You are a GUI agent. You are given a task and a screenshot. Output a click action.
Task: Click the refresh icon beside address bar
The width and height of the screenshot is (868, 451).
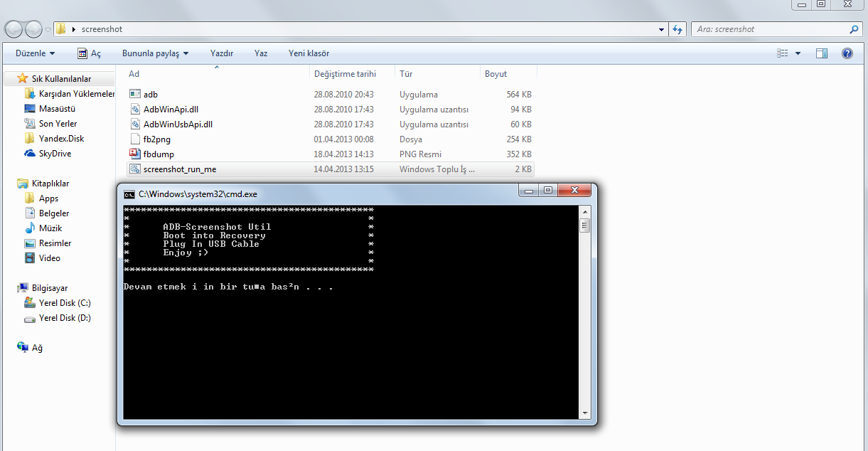(x=677, y=29)
